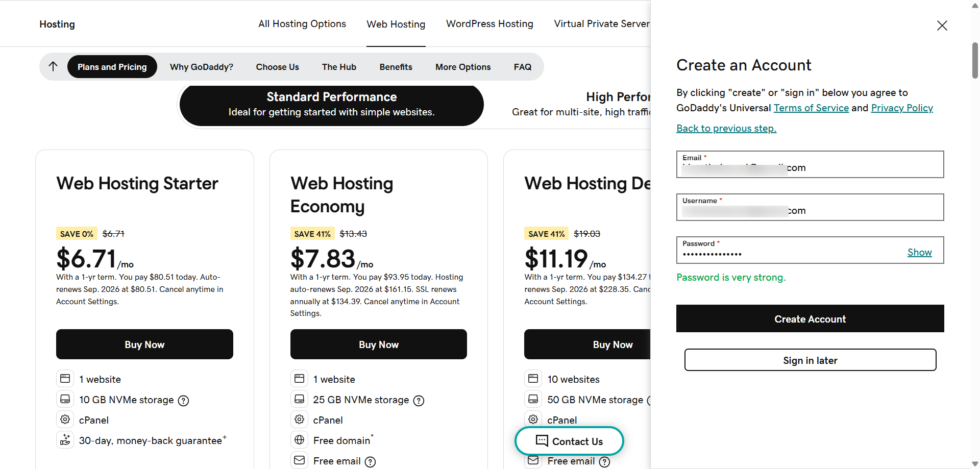Click the Starter plan website window icon
This screenshot has width=980, height=469.
click(x=65, y=379)
